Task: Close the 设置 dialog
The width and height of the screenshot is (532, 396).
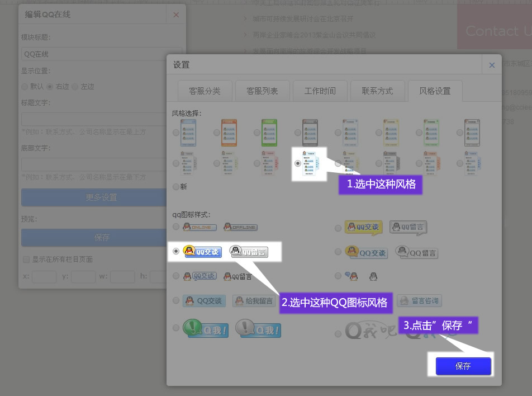Action: (492, 65)
